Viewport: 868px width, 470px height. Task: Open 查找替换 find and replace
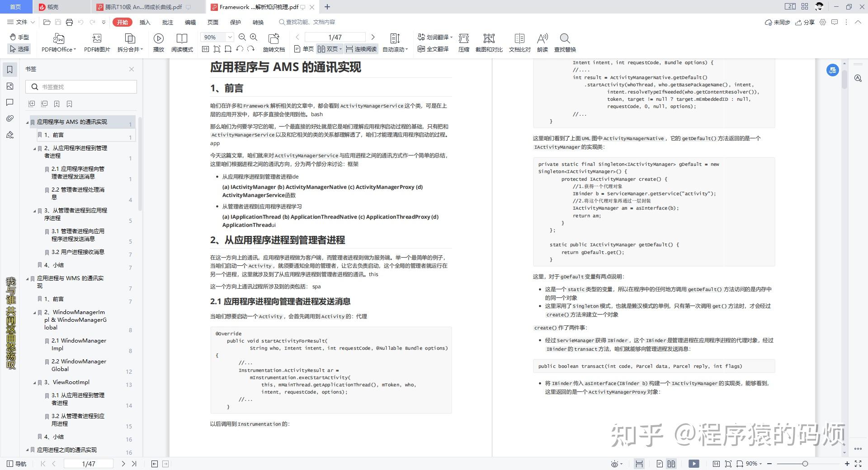click(x=565, y=43)
